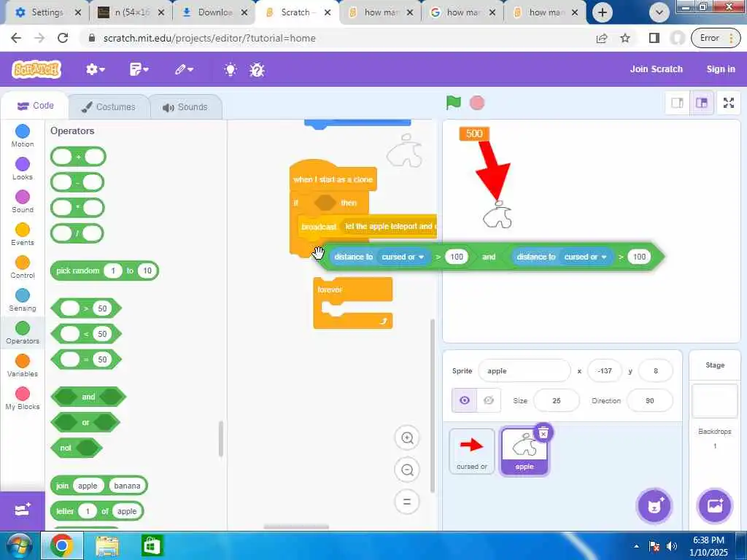Viewport: 747px width, 560px height.
Task: Select the Sensing block category
Action: (23, 300)
